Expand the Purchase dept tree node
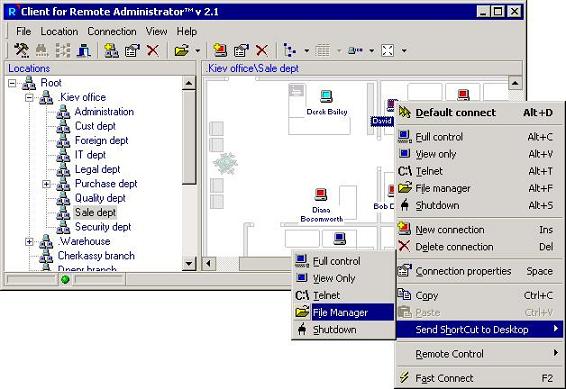The image size is (566, 389). pos(46,184)
